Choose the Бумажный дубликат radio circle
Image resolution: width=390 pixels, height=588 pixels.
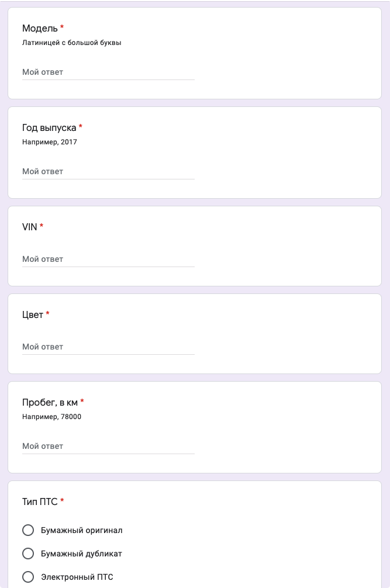[x=27, y=554]
